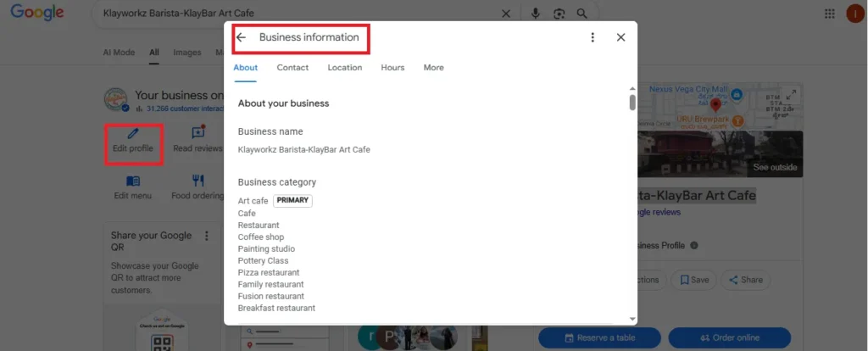Click the Coffee shop category
This screenshot has width=868, height=351.
(261, 237)
